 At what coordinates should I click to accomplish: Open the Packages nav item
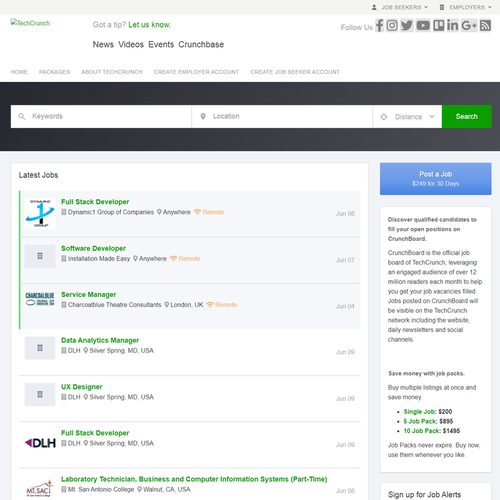point(54,72)
